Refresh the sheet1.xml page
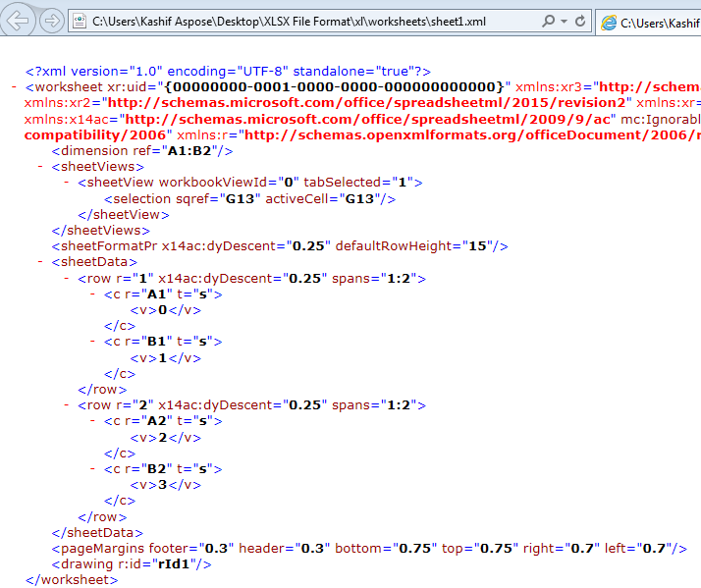The image size is (701, 588). coord(580,21)
